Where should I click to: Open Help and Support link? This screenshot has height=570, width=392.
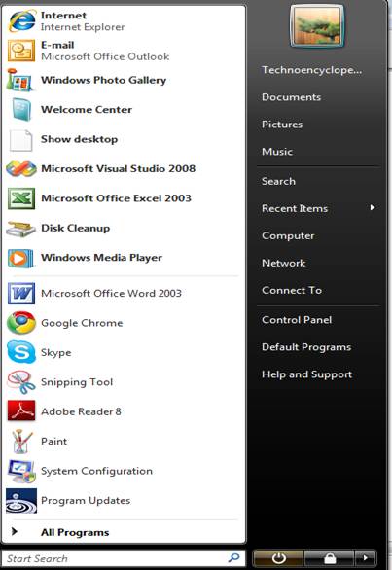[x=307, y=374]
